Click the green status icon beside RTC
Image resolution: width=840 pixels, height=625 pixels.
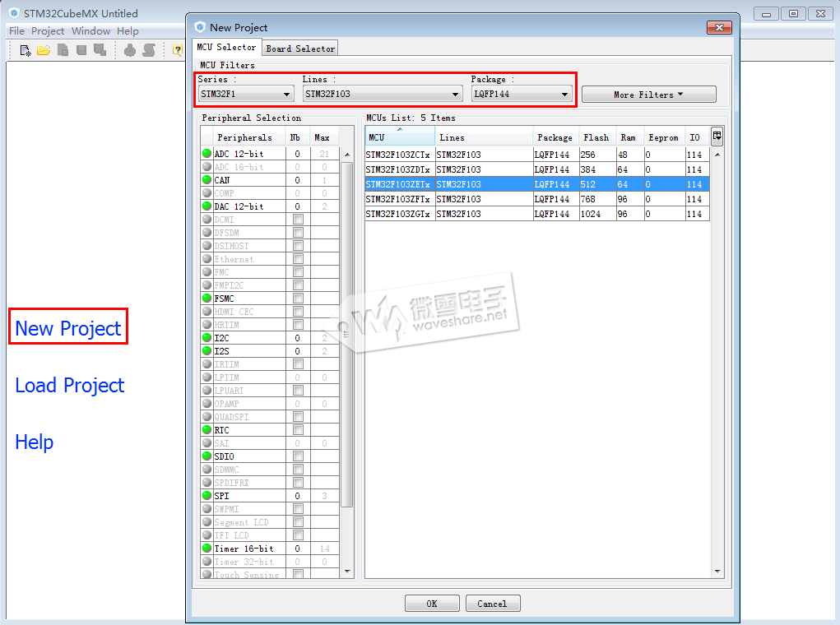point(207,429)
